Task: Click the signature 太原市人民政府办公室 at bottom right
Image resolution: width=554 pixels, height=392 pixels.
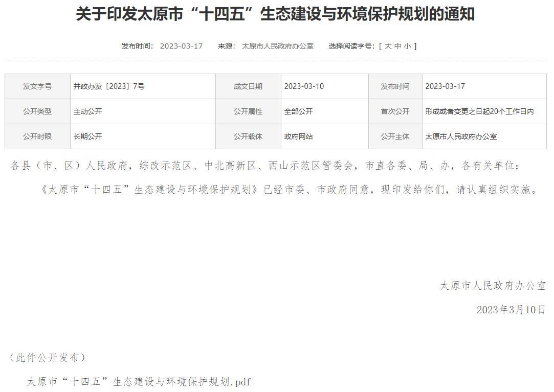Action: click(x=493, y=286)
